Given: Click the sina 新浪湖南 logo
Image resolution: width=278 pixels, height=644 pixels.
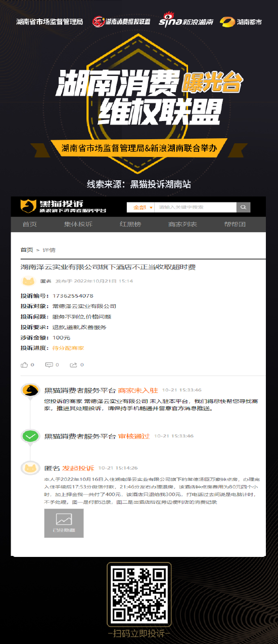Looking at the screenshot, I should (186, 21).
